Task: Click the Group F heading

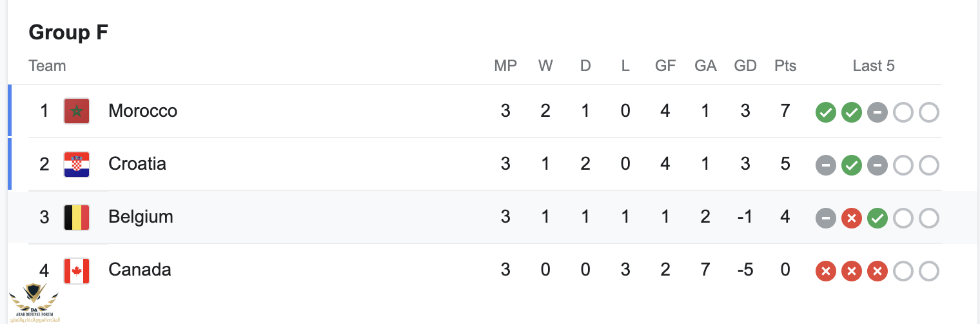Action: [x=68, y=32]
